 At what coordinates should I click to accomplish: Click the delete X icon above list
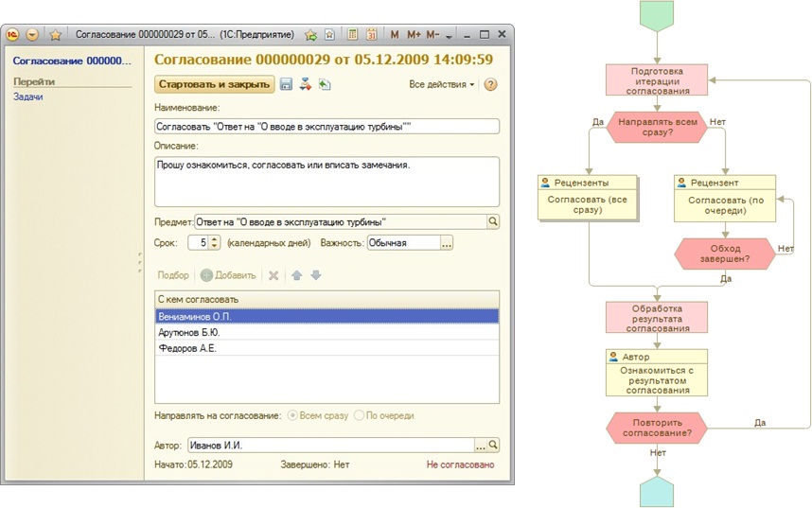point(274,275)
